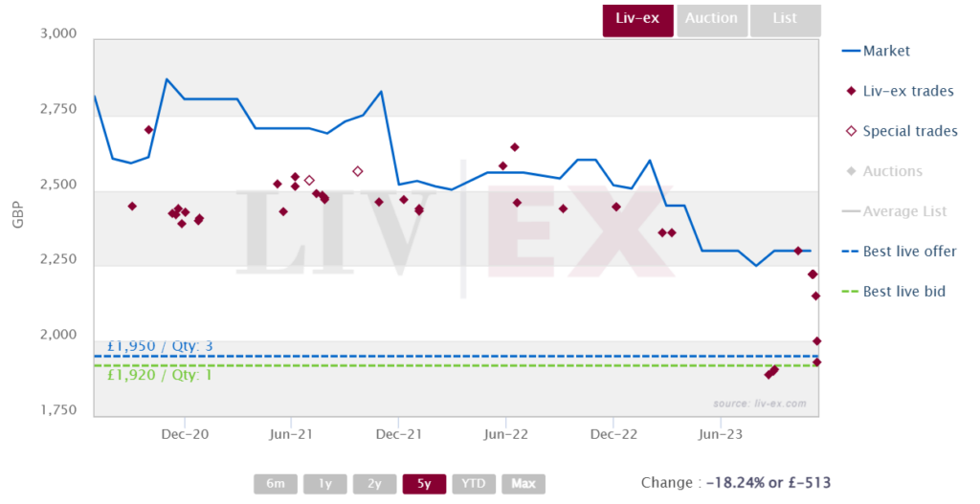This screenshot has height=504, width=980.
Task: Enable the Average List legend series
Action: [895, 211]
